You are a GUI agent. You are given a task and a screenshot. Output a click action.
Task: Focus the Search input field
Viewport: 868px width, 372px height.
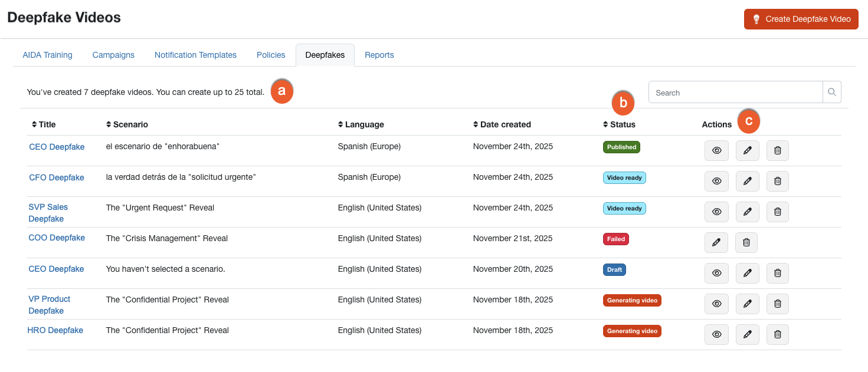(736, 92)
